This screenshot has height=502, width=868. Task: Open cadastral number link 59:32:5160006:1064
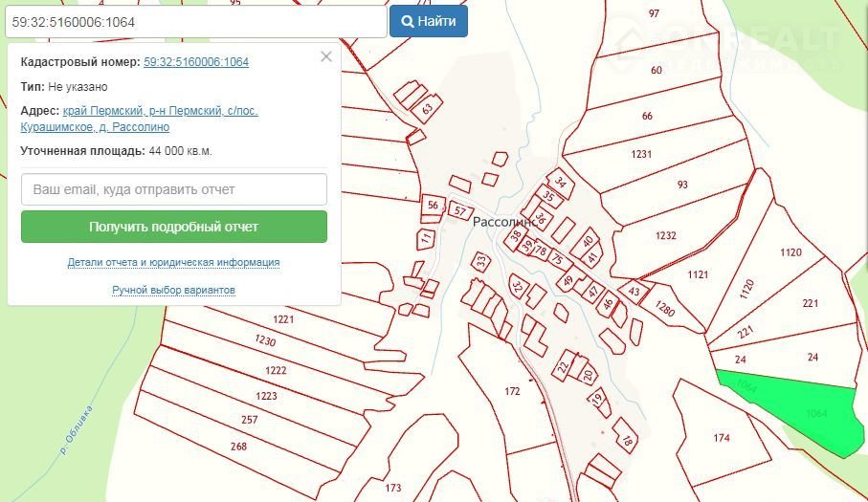[196, 62]
